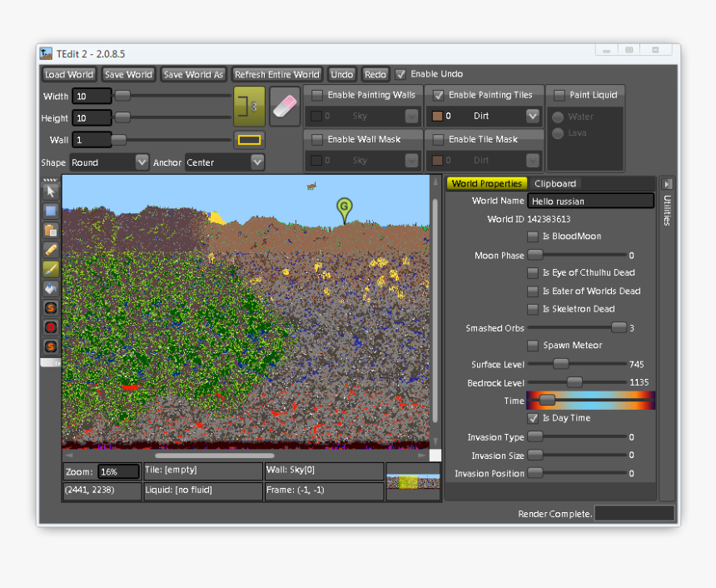This screenshot has height=588, width=716.
Task: Open the Dirt tile type dropdown
Action: (532, 117)
